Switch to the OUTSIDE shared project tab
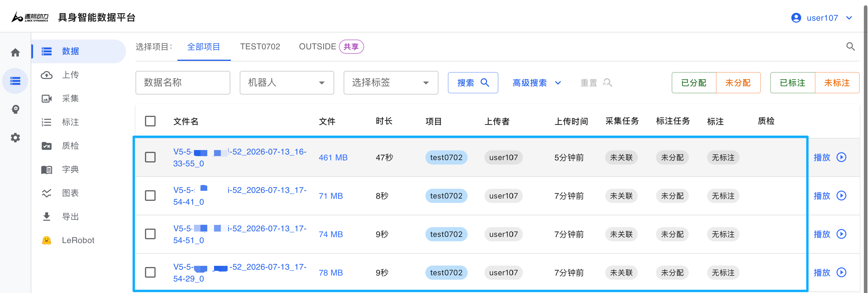The image size is (868, 293). point(331,47)
